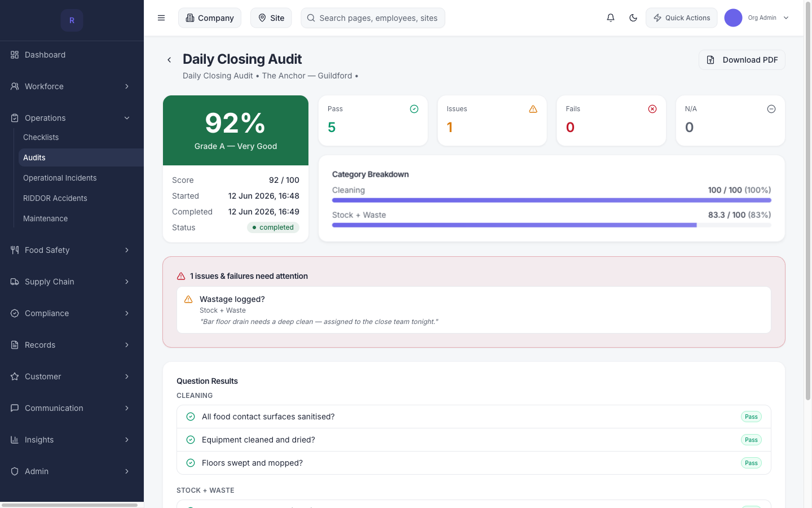This screenshot has height=508, width=812.
Task: Click the '92 / 100' score value
Action: click(x=284, y=180)
